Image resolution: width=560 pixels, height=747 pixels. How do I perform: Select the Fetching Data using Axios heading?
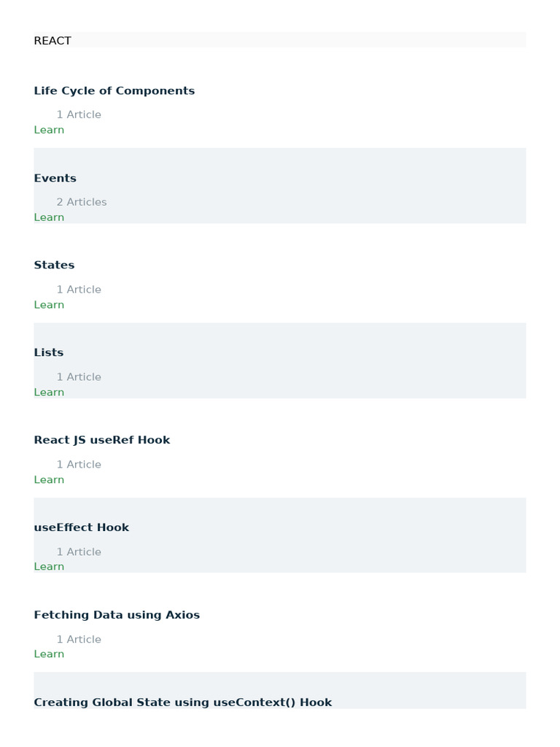pos(117,616)
